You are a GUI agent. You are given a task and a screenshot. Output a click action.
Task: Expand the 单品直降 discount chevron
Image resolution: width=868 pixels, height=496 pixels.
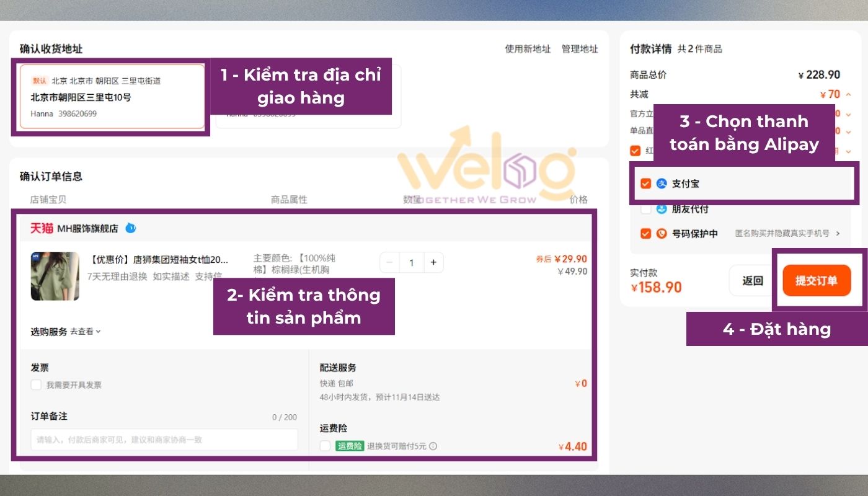tap(848, 130)
